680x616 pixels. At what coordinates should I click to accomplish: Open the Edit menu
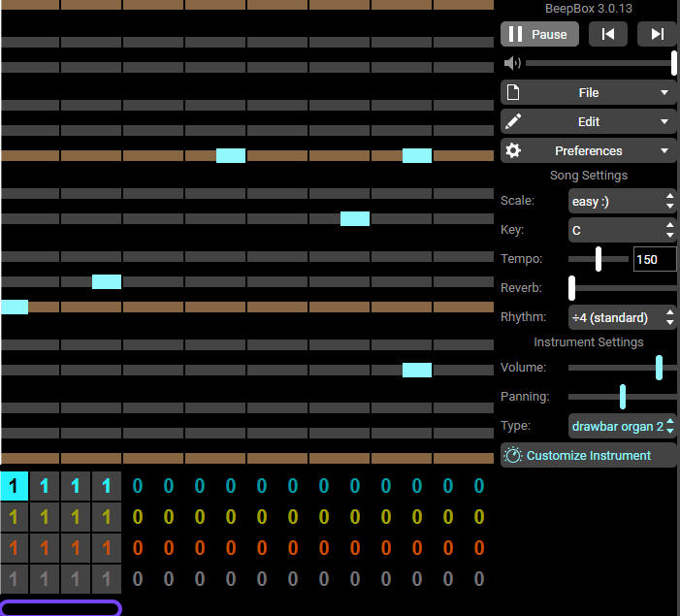[588, 122]
